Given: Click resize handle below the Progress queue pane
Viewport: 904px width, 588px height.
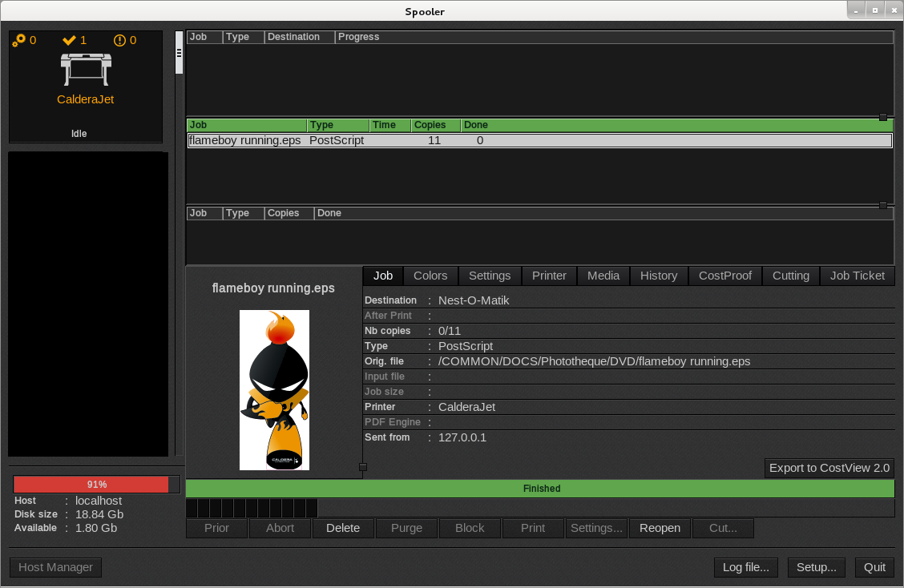Looking at the screenshot, I should coord(883,117).
